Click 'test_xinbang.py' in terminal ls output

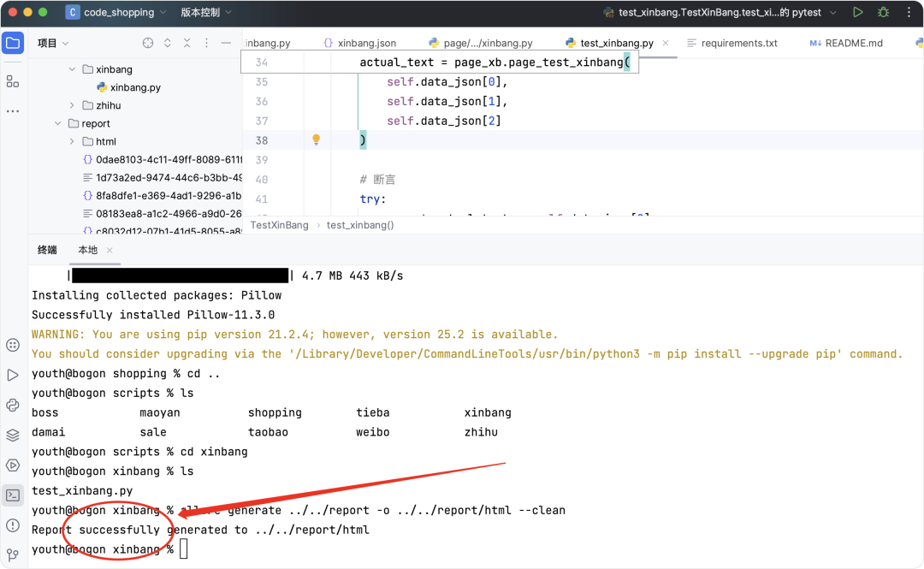point(82,490)
